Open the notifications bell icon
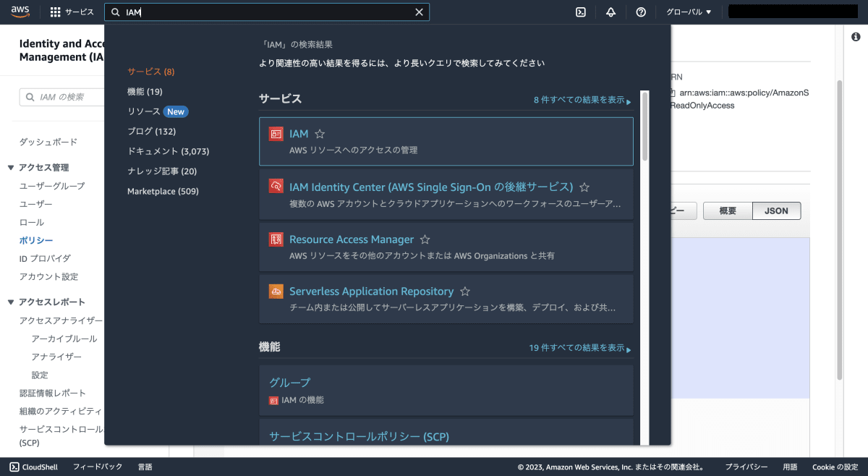 pyautogui.click(x=610, y=12)
